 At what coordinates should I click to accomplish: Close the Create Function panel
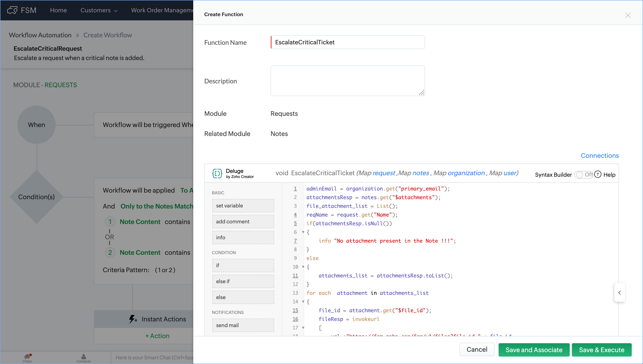click(628, 15)
